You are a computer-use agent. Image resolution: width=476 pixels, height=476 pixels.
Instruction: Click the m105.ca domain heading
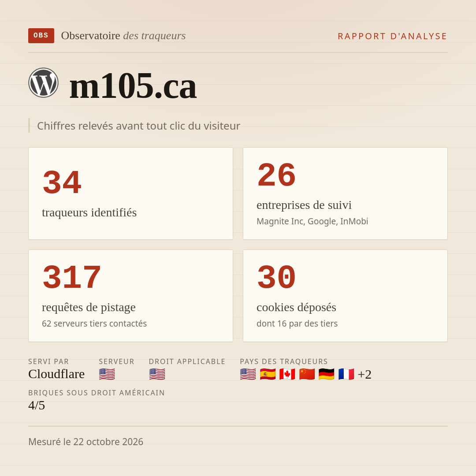pyautogui.click(x=133, y=86)
